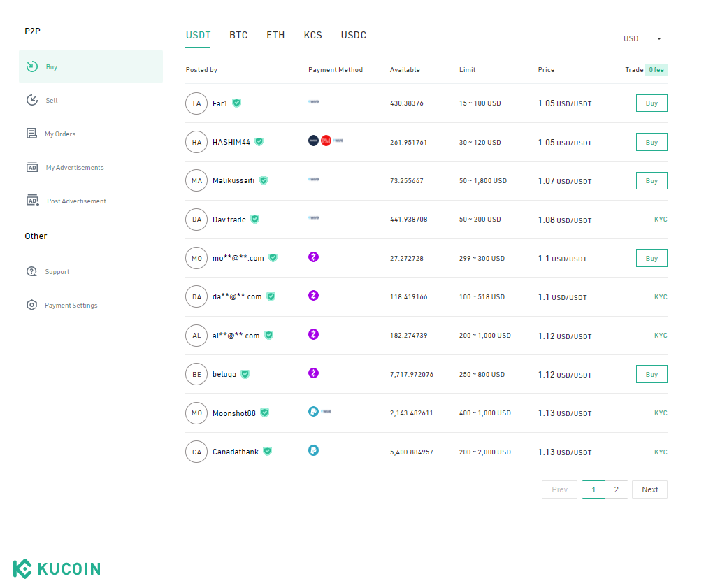The image size is (720, 588).
Task: Click the Price column header
Action: tap(546, 70)
